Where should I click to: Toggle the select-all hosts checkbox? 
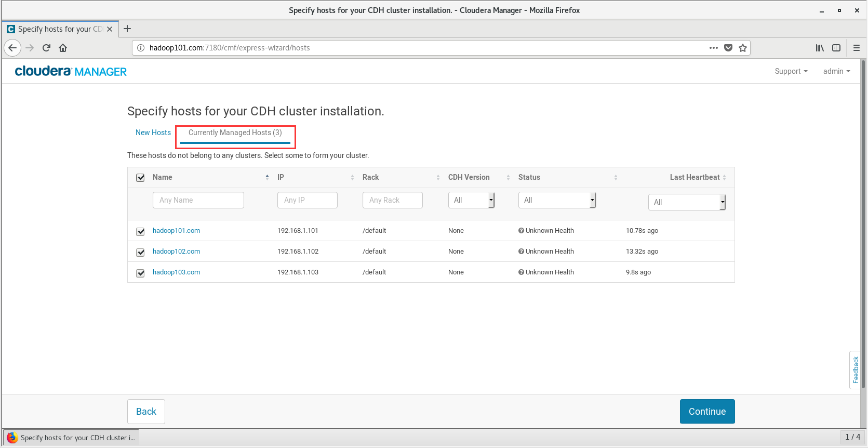(140, 178)
